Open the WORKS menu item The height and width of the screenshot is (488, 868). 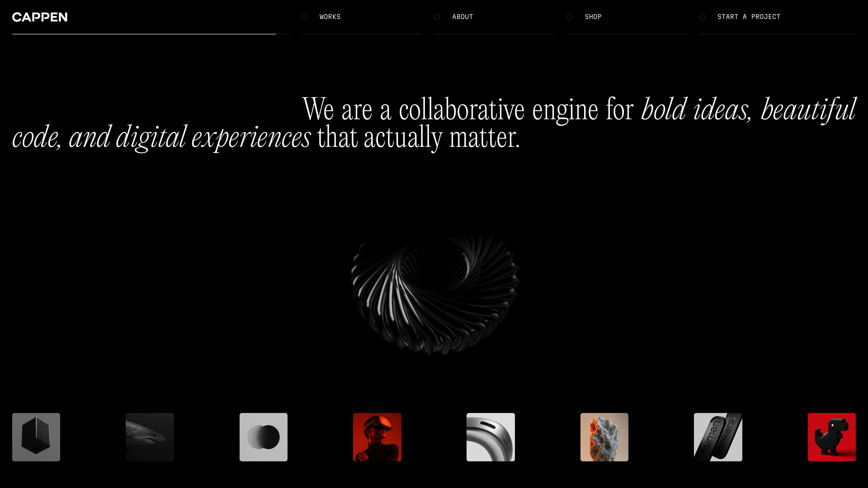click(x=330, y=17)
